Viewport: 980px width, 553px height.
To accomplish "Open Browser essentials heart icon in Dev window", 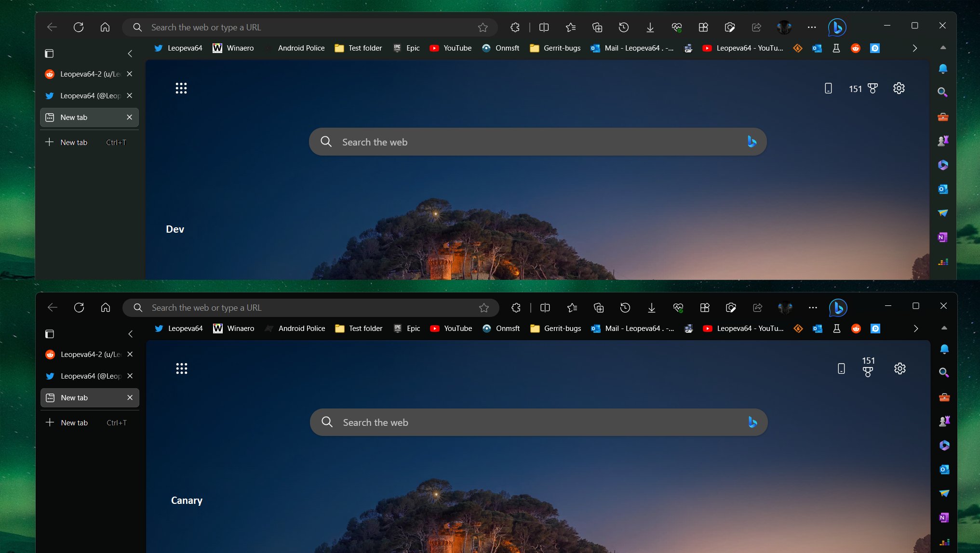I will 677,27.
